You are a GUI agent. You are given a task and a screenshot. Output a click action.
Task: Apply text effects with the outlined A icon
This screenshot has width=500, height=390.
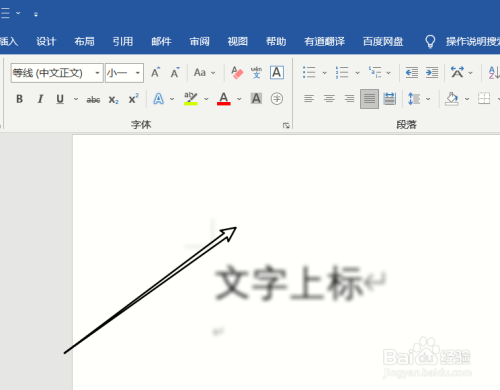(159, 99)
